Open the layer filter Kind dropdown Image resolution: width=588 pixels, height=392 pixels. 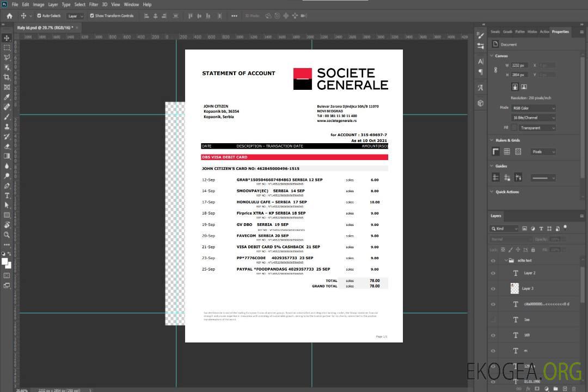point(504,229)
